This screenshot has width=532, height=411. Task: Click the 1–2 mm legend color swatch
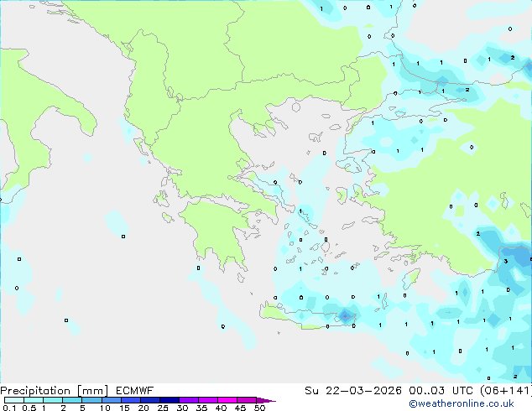coord(53,400)
